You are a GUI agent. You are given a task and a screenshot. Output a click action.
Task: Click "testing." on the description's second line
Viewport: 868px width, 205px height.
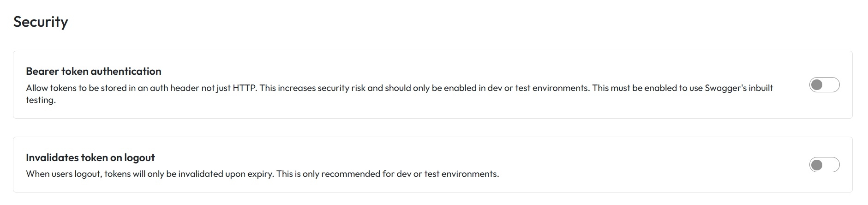41,100
